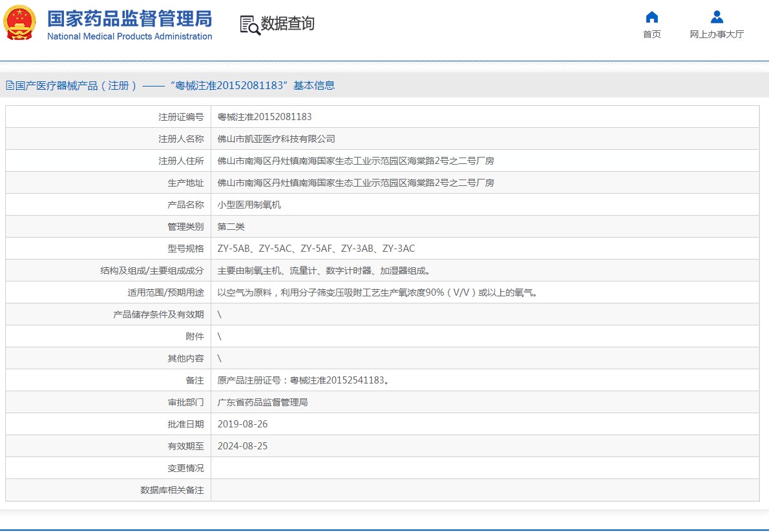This screenshot has width=769, height=532.
Task: Click the national emblem logo
Action: point(19,23)
